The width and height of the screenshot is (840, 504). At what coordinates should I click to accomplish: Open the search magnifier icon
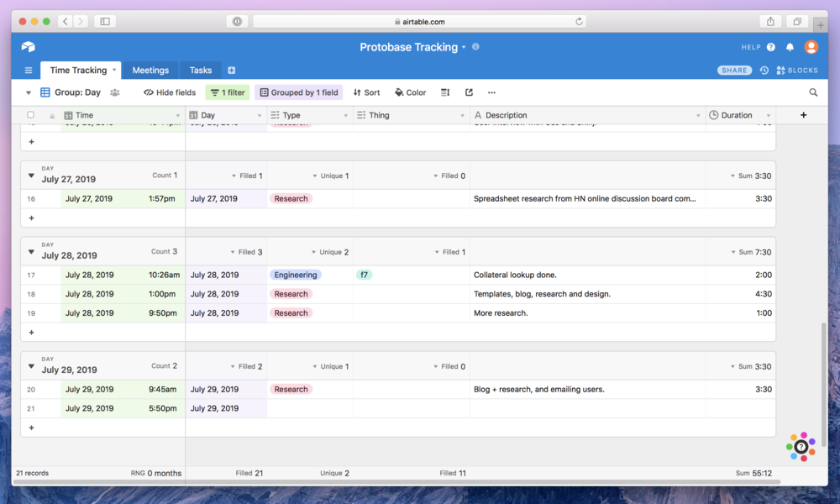tap(813, 92)
